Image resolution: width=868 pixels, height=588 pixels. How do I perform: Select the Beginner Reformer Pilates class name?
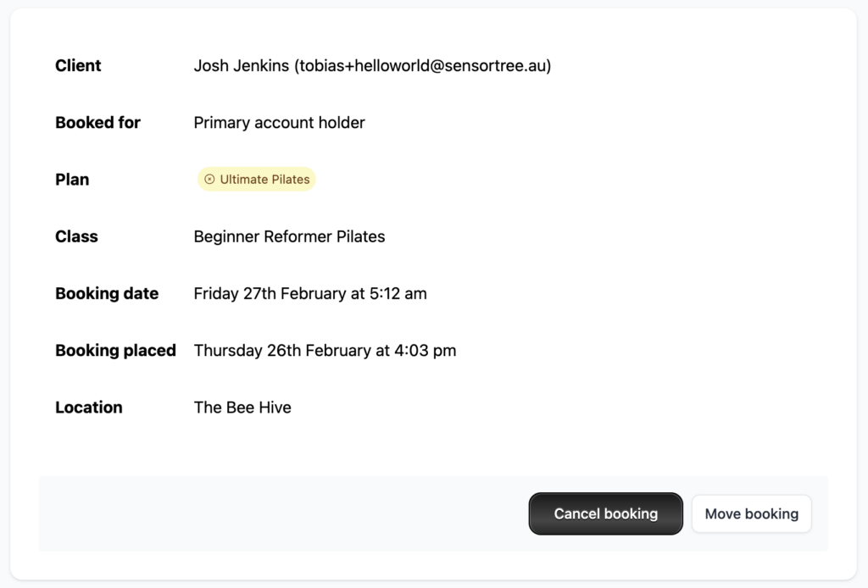coord(289,237)
